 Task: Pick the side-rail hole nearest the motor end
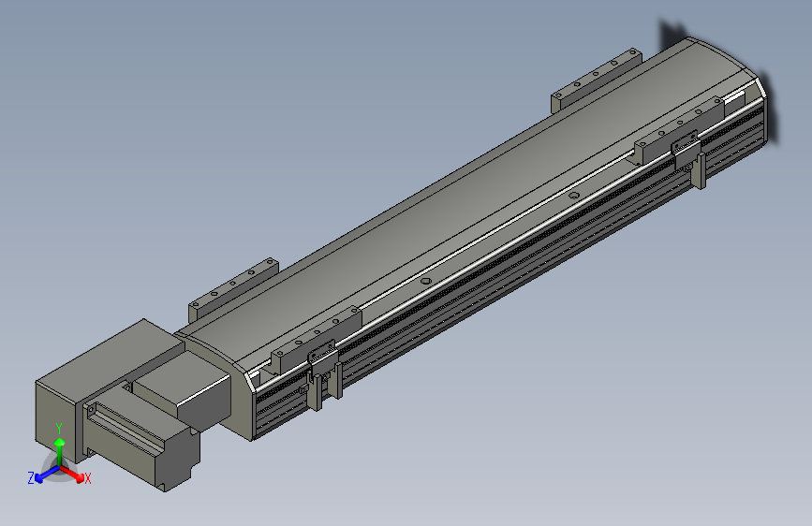click(x=426, y=281)
